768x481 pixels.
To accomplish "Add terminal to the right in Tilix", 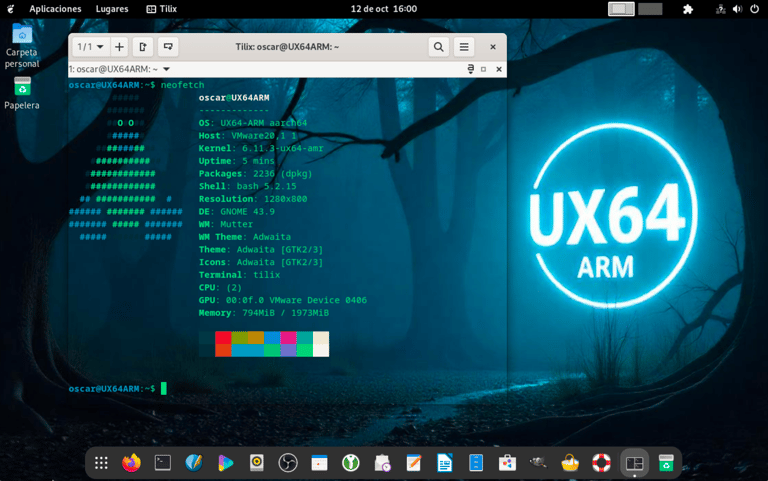I will pos(143,47).
